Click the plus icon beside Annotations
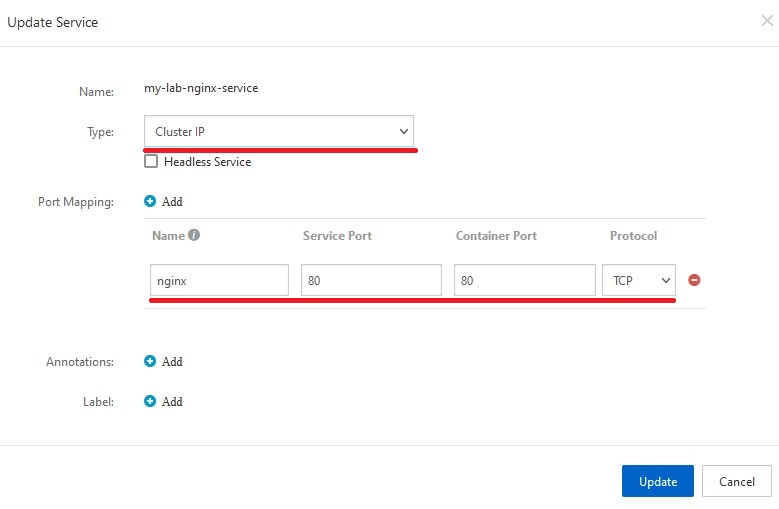This screenshot has width=779, height=509. [x=150, y=361]
